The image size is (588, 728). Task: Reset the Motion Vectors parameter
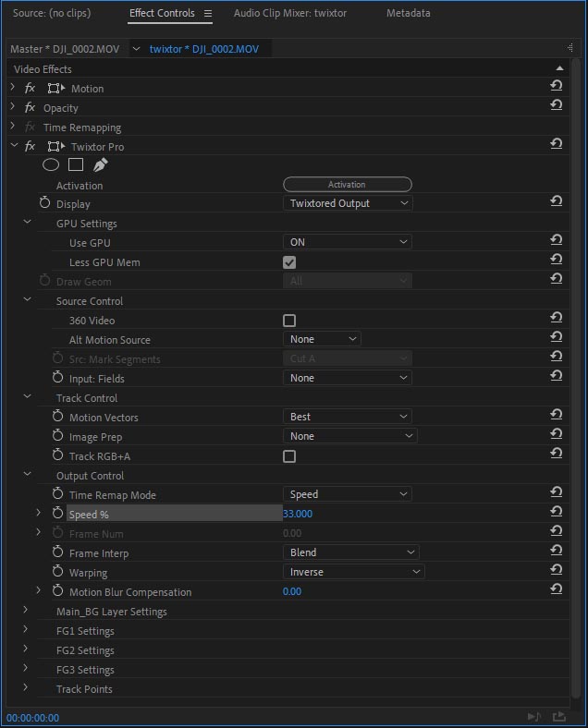point(556,414)
